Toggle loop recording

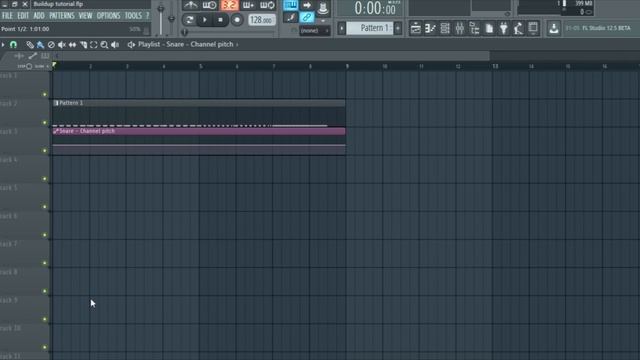coord(267,5)
